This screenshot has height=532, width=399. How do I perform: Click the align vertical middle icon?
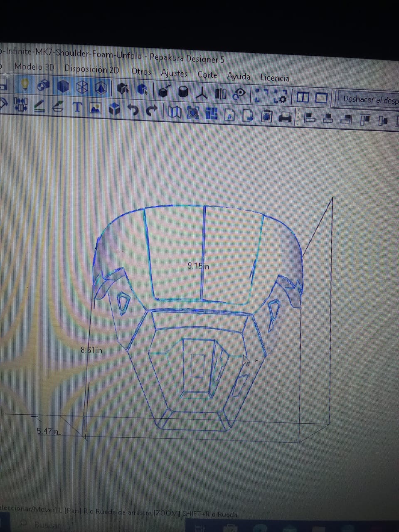[383, 121]
